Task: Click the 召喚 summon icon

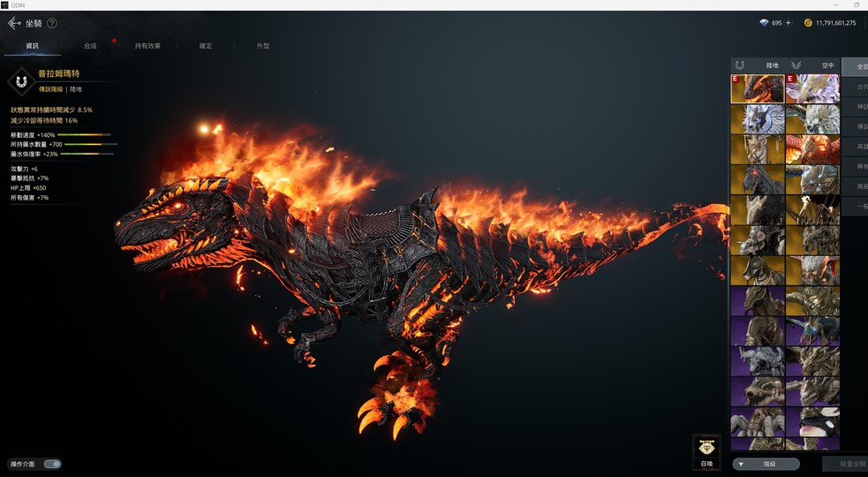Action: (706, 450)
